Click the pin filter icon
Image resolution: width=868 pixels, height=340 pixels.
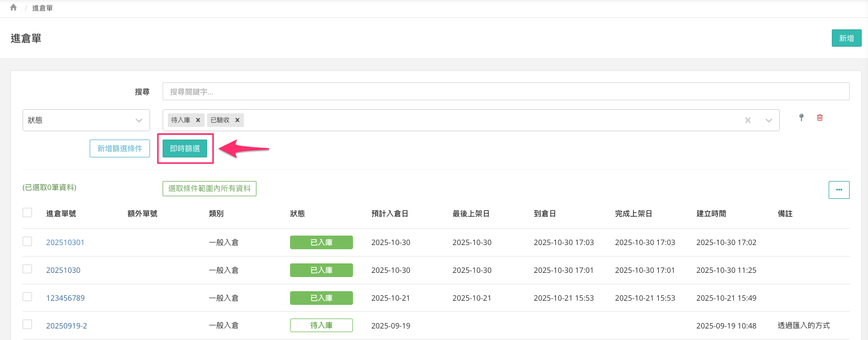[801, 118]
